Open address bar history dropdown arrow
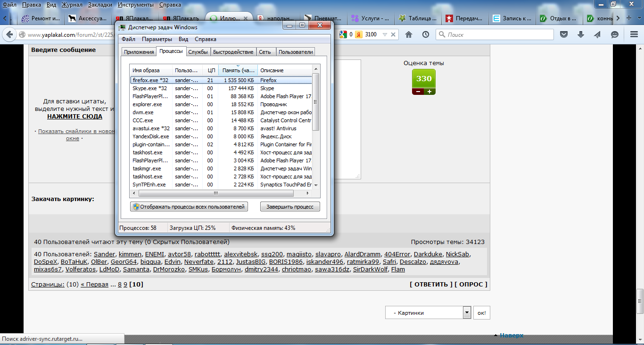 pos(385,34)
